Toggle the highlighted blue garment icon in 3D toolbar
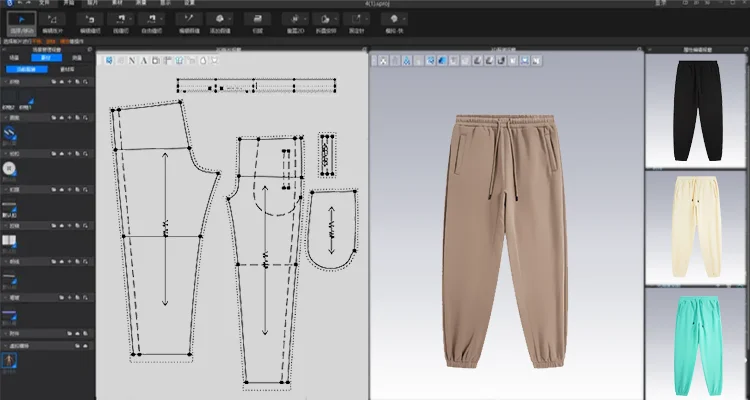Image resolution: width=750 pixels, height=400 pixels. [x=443, y=60]
